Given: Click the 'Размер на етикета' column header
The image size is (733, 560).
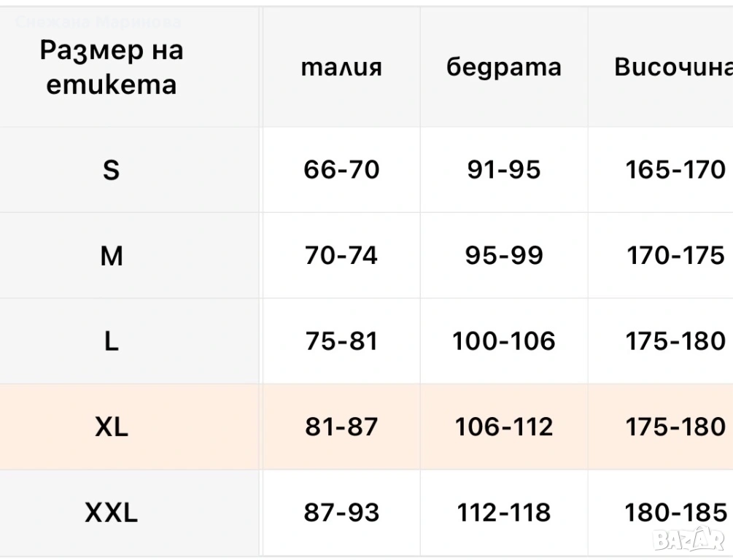Looking at the screenshot, I should click(x=112, y=68).
